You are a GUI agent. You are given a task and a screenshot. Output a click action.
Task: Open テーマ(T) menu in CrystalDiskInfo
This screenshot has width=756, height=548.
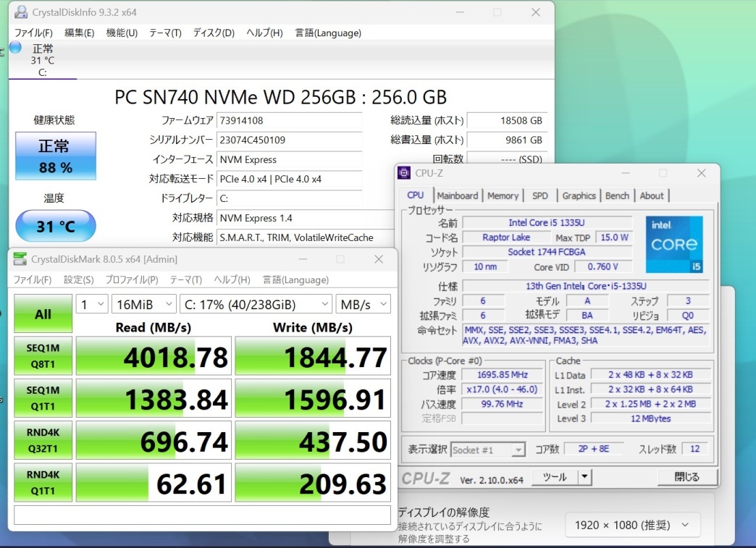tap(165, 33)
